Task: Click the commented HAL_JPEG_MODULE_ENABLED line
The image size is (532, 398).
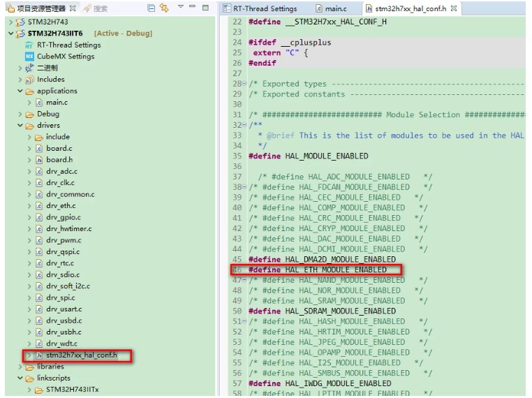Action: pyautogui.click(x=339, y=342)
